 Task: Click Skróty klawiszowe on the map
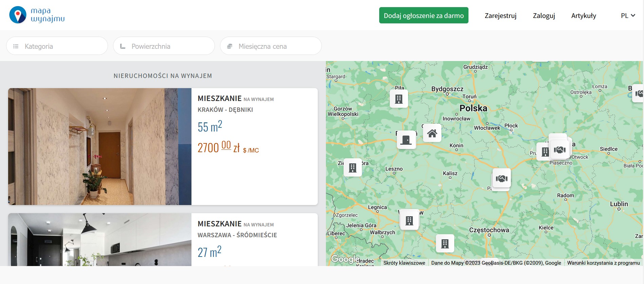[x=404, y=263]
